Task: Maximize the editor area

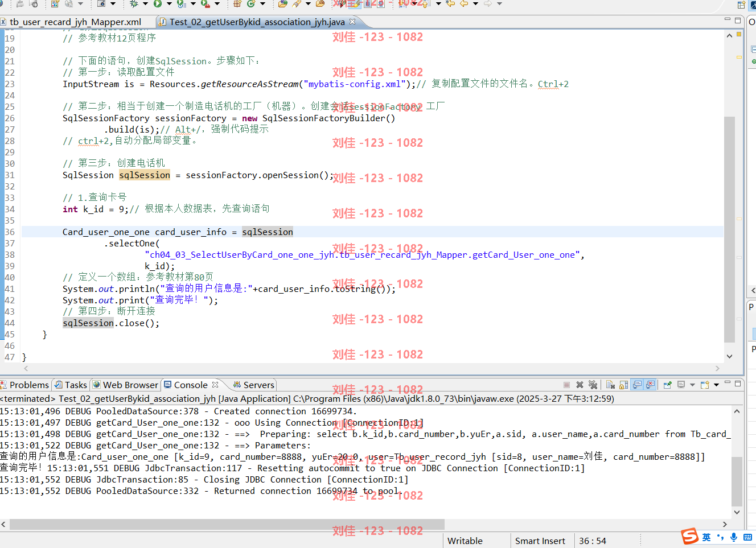Action: coord(738,20)
